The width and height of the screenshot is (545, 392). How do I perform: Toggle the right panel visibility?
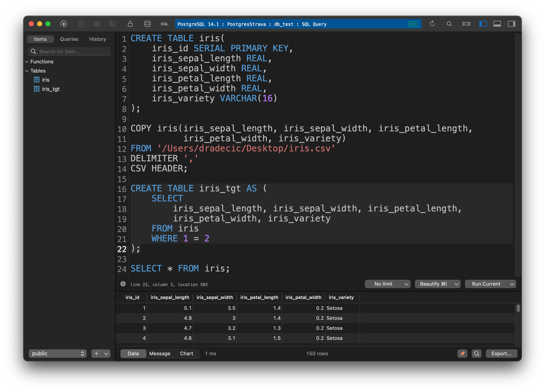(x=512, y=24)
